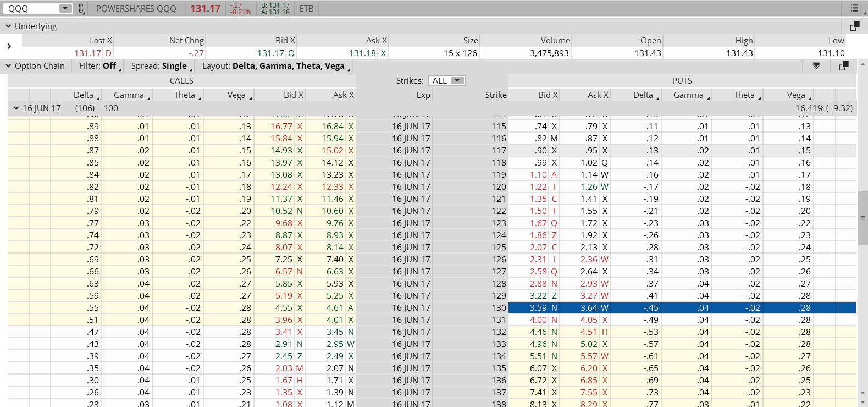Image resolution: width=868 pixels, height=407 pixels.
Task: Click the symbol link (clipboard) icon beside QQQ
Action: pos(81,9)
